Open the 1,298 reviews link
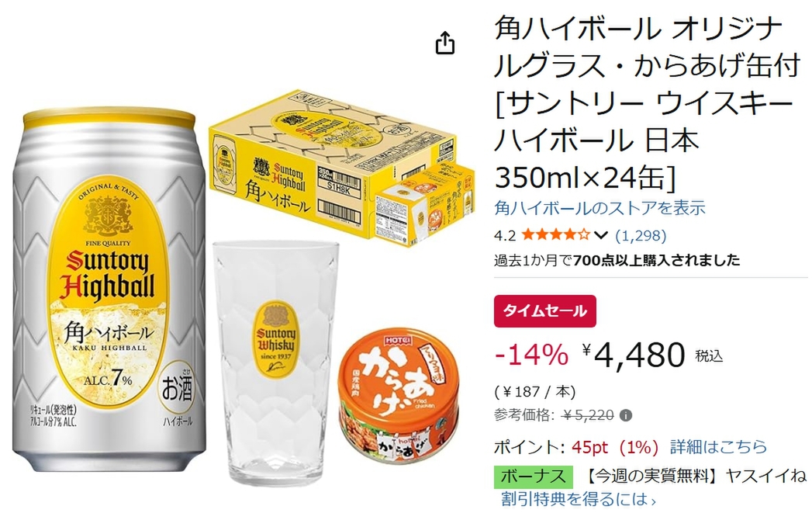Viewport: 812px width, 520px height. click(x=641, y=235)
